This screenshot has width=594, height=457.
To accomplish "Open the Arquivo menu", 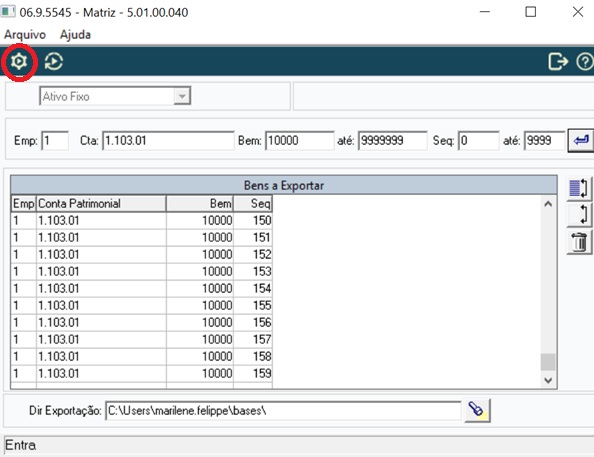I will click(25, 34).
